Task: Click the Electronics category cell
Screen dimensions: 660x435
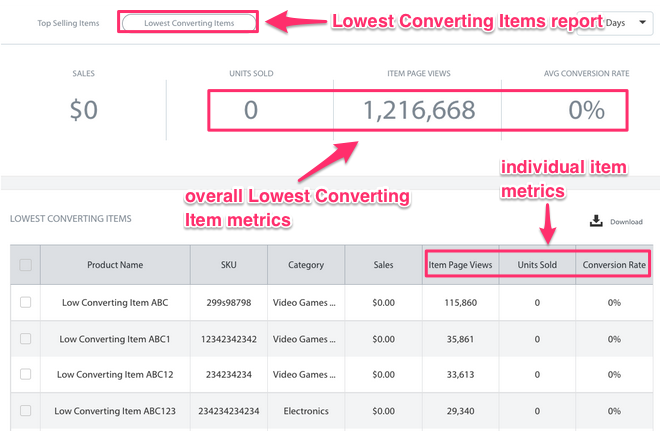Action: (306, 411)
